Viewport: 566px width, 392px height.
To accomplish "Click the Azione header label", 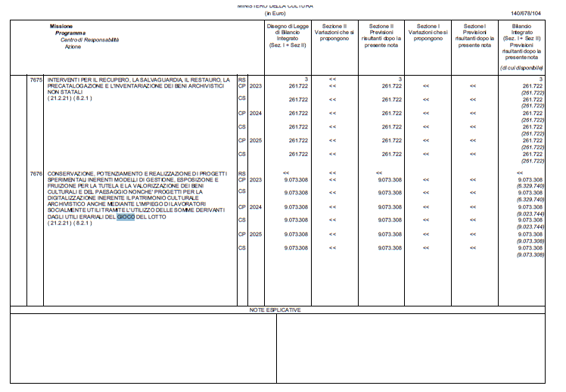I will click(x=73, y=47).
